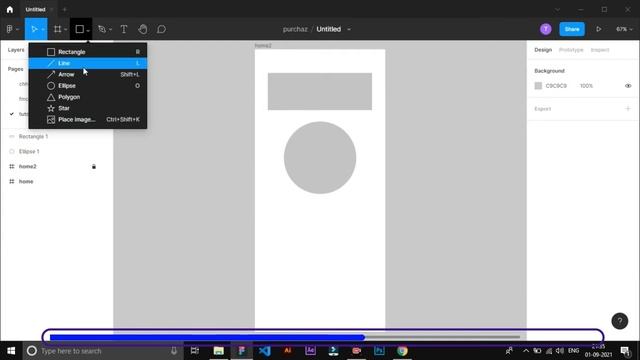Toggle background visibility eye icon
The width and height of the screenshot is (640, 360).
click(628, 86)
